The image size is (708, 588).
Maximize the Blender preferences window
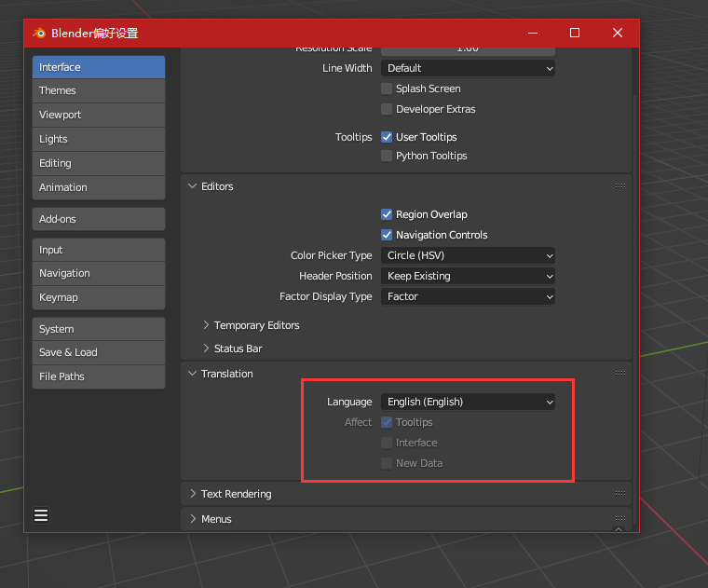(x=575, y=33)
